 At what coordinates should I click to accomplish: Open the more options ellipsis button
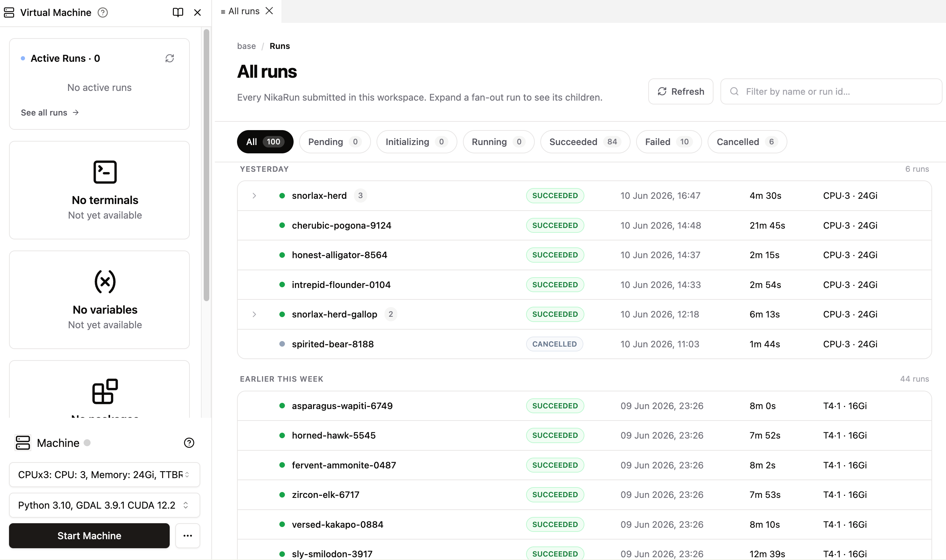(187, 535)
